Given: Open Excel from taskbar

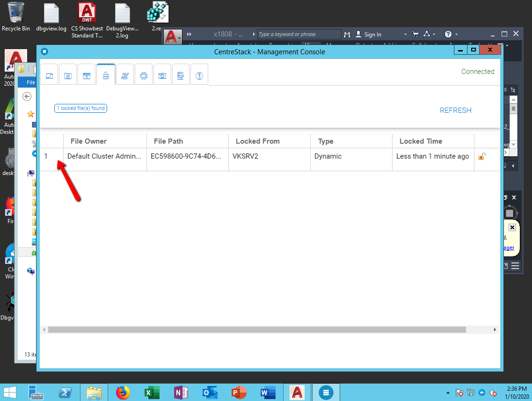Looking at the screenshot, I should point(152,393).
